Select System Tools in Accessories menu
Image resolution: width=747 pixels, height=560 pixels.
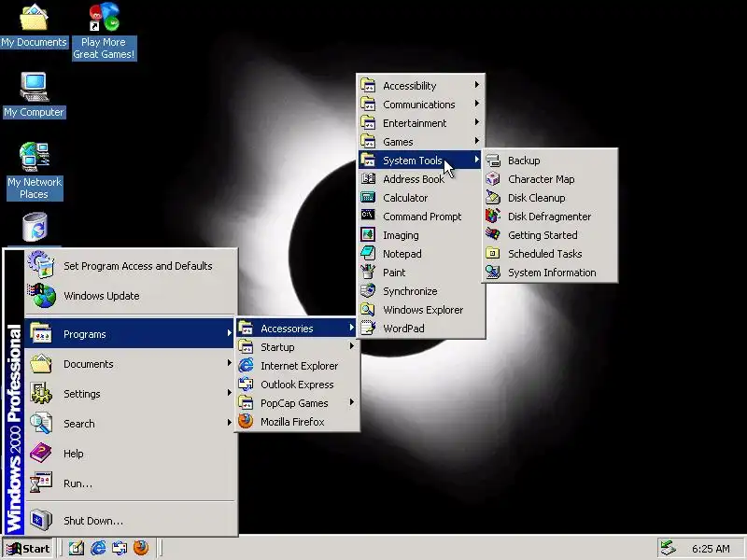tap(419, 161)
